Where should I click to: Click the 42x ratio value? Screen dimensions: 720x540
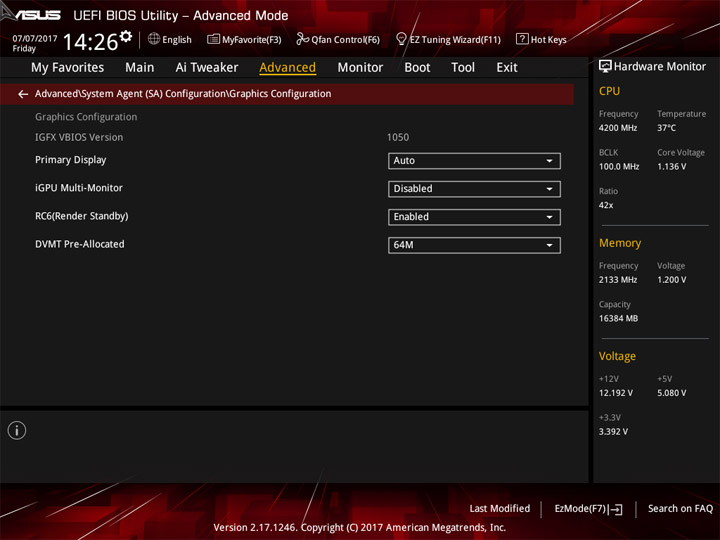tap(606, 205)
